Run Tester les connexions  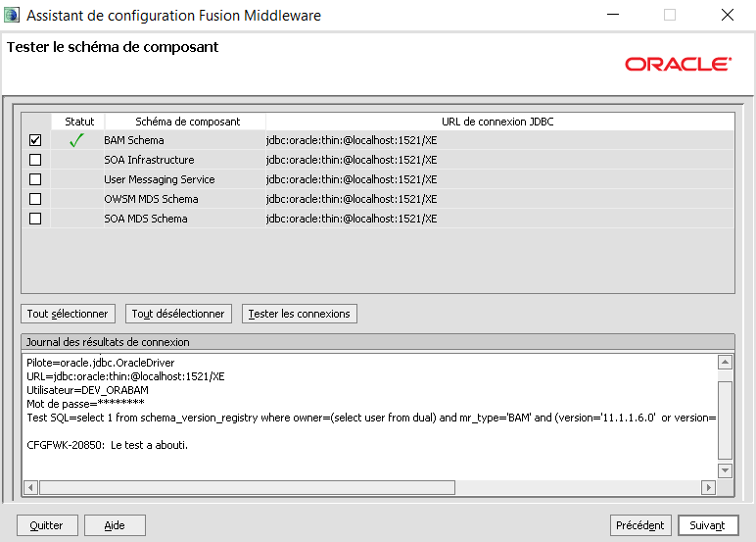tap(299, 314)
